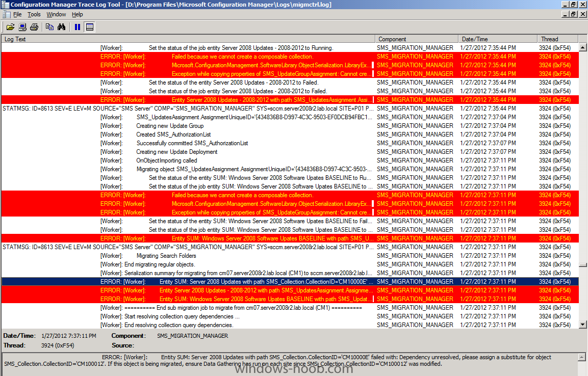588x376 pixels.
Task: Open Find with the binoculars icon
Action: pyautogui.click(x=62, y=27)
